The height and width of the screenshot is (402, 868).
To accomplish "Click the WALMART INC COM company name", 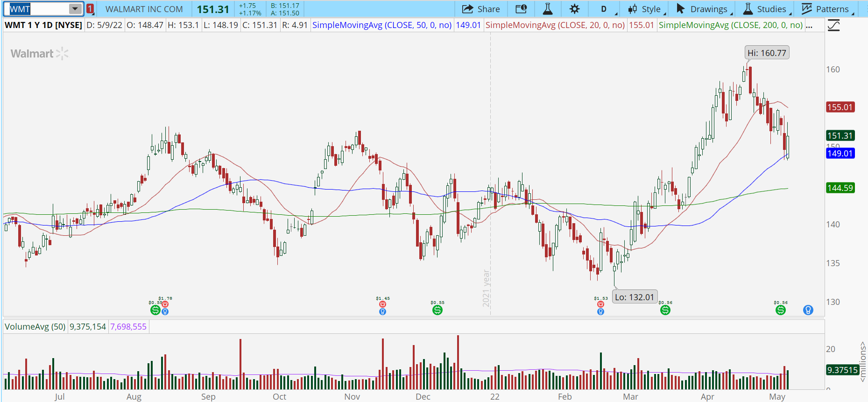I will pyautogui.click(x=144, y=9).
